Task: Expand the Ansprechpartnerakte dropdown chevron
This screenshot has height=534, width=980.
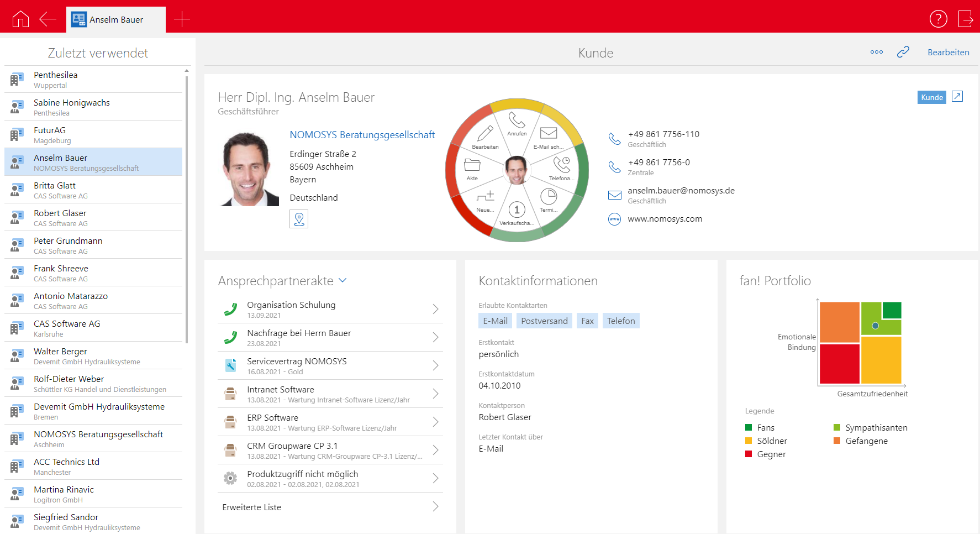Action: (x=343, y=280)
